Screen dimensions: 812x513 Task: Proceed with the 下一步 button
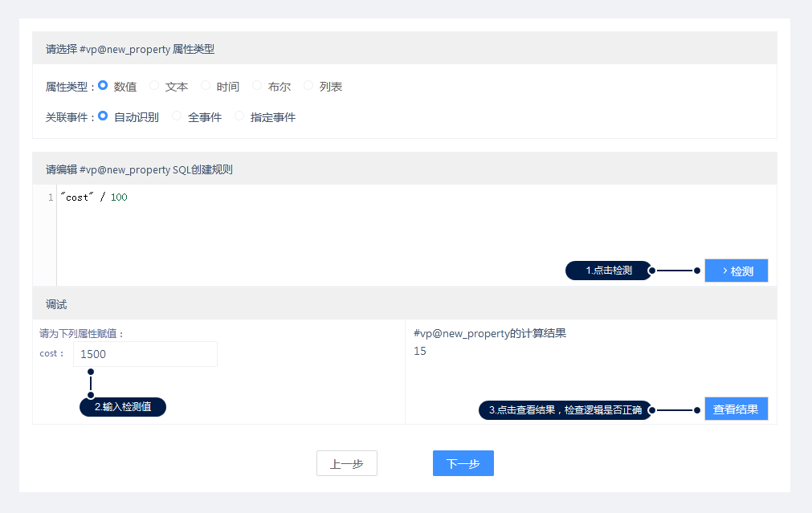pyautogui.click(x=463, y=463)
